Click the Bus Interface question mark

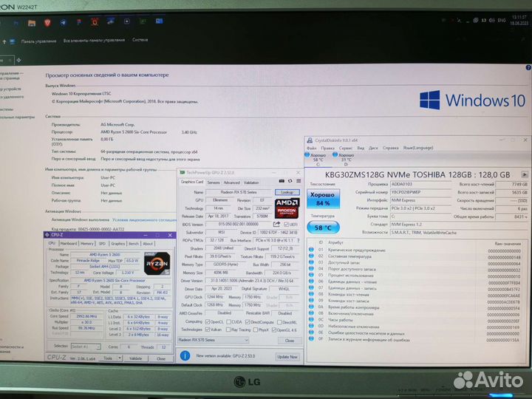pos(299,240)
